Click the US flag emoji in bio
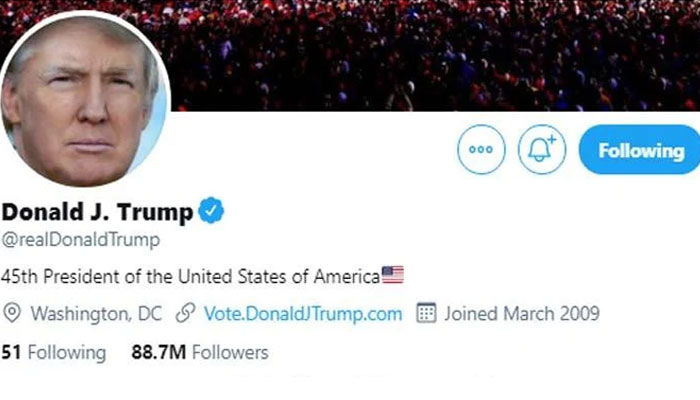Screen dimensions: 700x400 (x=393, y=275)
